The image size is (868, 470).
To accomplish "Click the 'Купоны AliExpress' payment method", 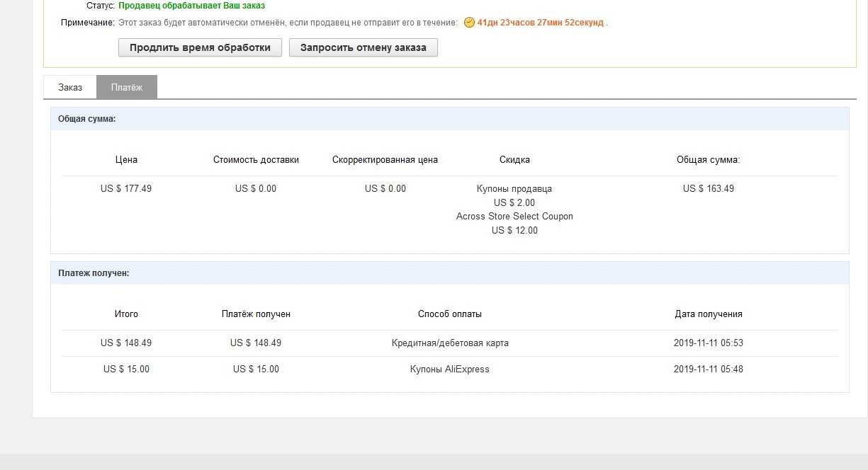I will tap(450, 369).
